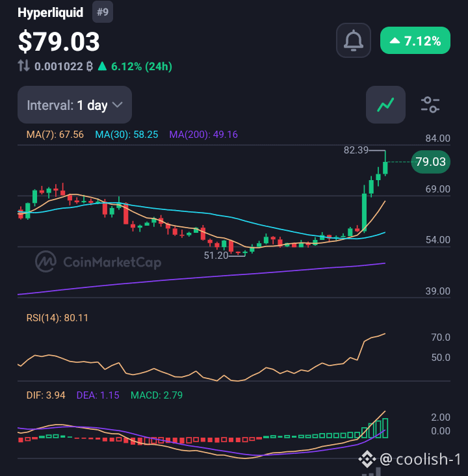The image size is (468, 476).
Task: Click the 0.001022 BTC price value
Action: tap(64, 66)
